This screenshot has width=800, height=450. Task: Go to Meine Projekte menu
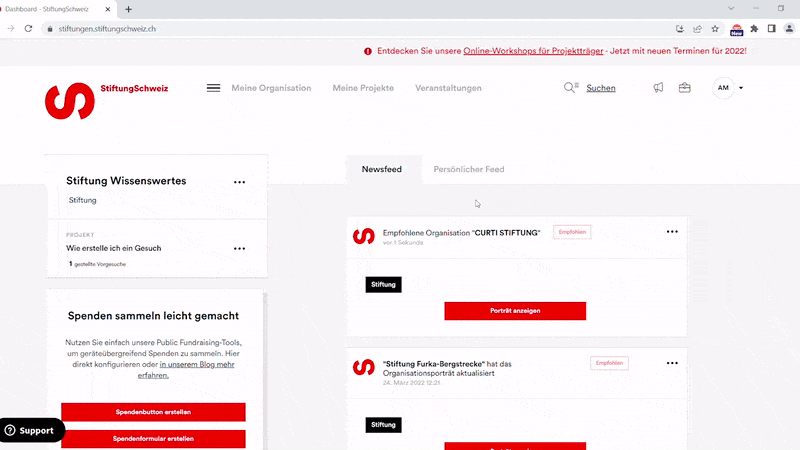point(363,88)
